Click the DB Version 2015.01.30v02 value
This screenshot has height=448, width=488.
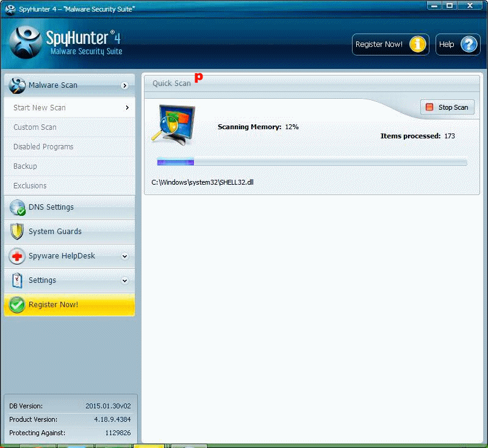(x=108, y=407)
